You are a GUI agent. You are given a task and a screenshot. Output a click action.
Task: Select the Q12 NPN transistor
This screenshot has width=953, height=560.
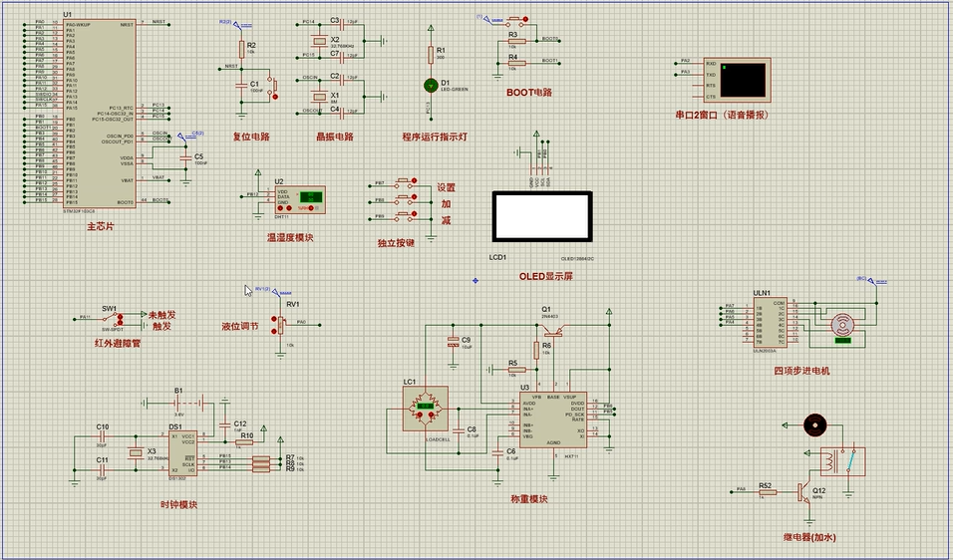(x=802, y=491)
